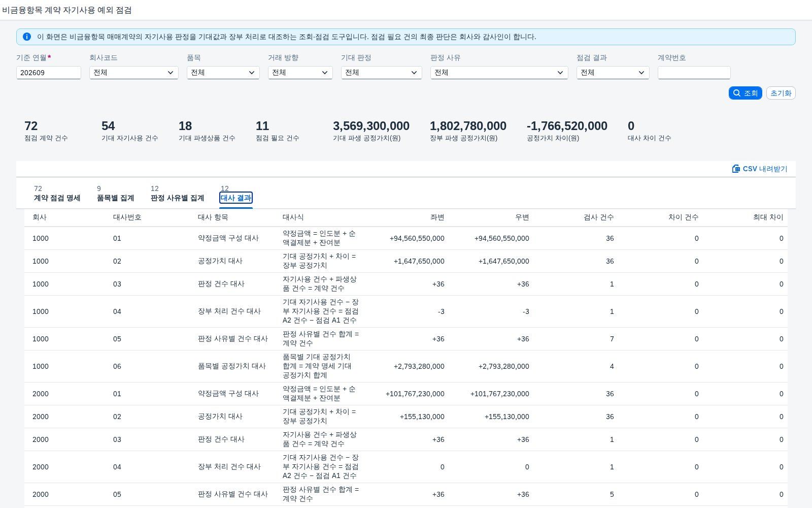This screenshot has height=508, width=812.
Task: Expand the 품목 combo box
Action: click(x=223, y=73)
